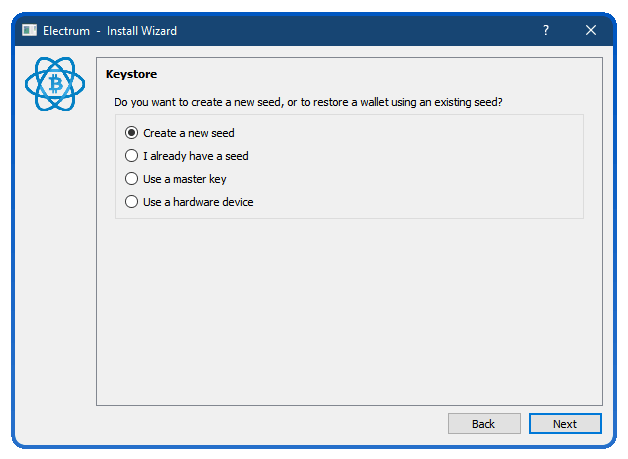
Task: Click the Electrum app icon in title bar
Action: click(x=30, y=30)
